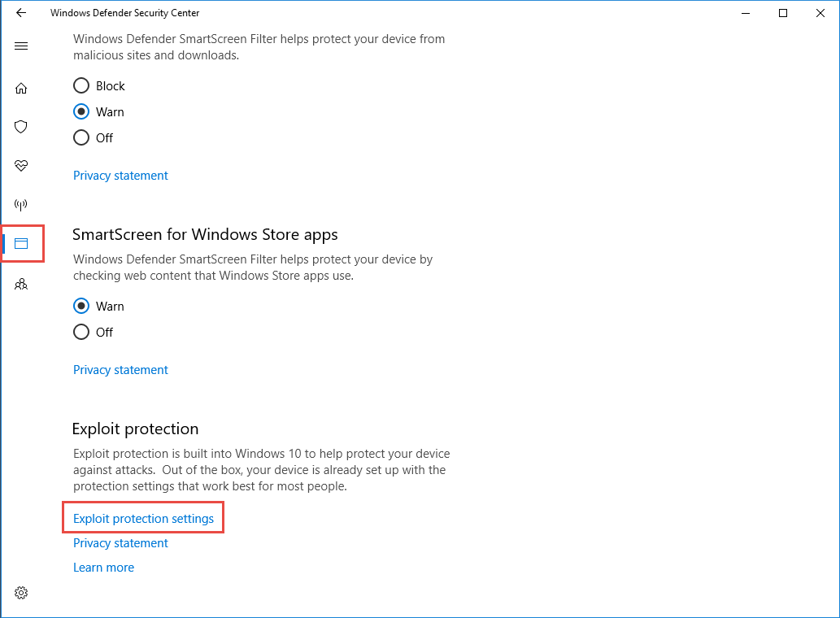Select App & browser control sidebar icon
Screen dimensions: 840x618
[21, 243]
